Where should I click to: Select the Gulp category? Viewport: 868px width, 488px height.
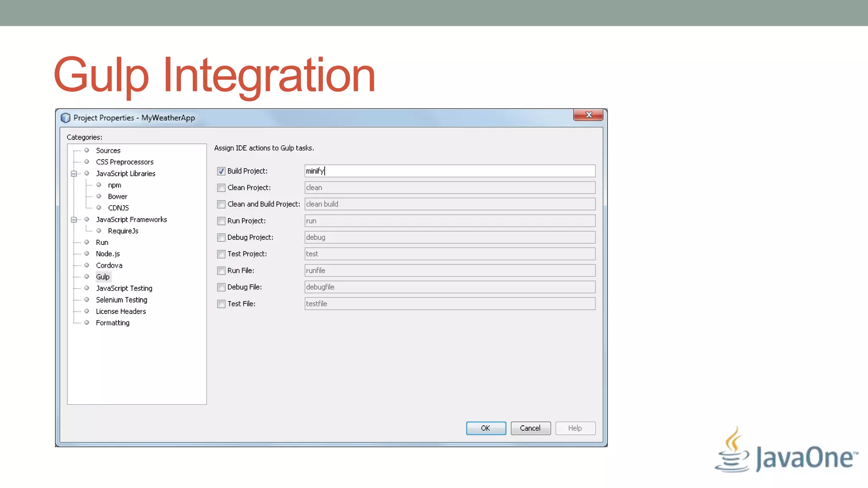(x=103, y=277)
